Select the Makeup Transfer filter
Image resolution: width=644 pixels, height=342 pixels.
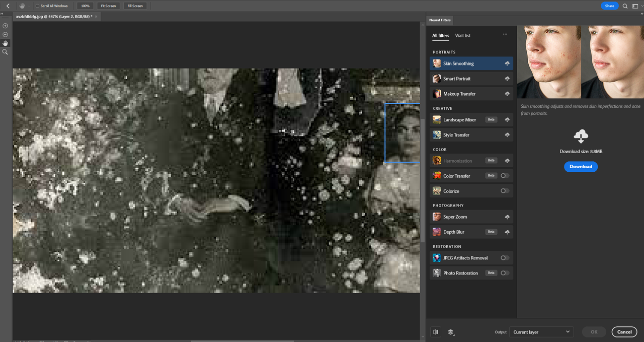click(x=471, y=94)
